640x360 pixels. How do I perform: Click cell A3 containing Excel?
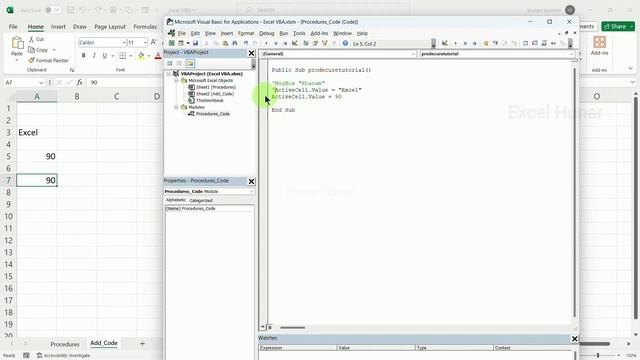pyautogui.click(x=37, y=132)
